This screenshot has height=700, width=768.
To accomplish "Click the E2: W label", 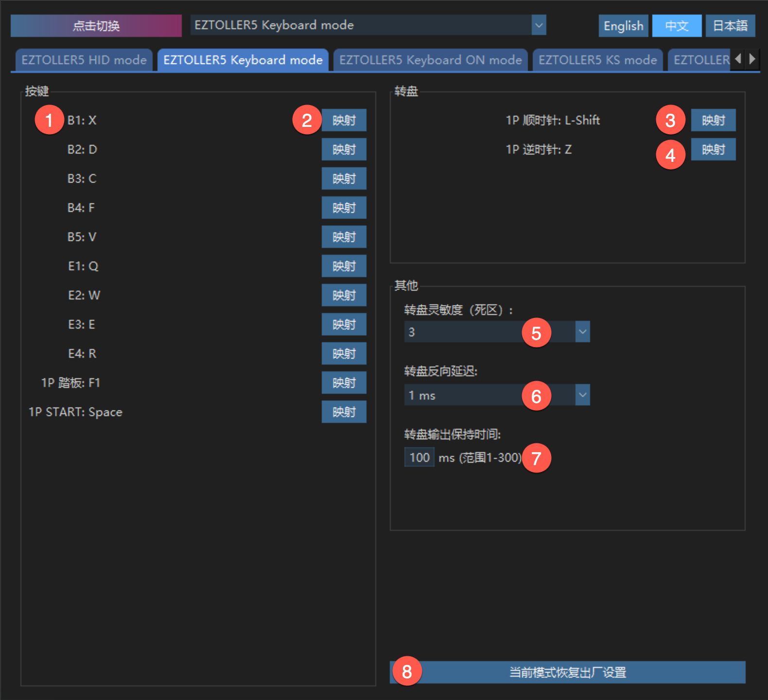I will 84,295.
